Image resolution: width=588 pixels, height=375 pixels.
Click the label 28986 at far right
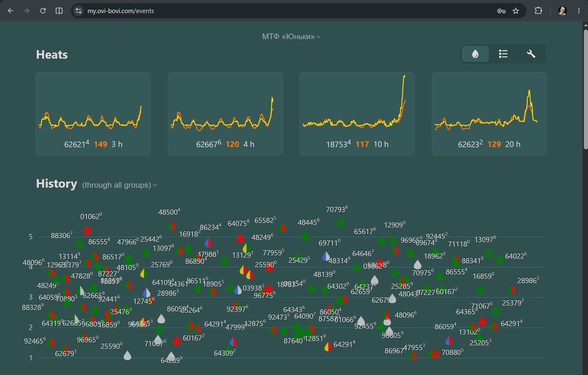[528, 280]
